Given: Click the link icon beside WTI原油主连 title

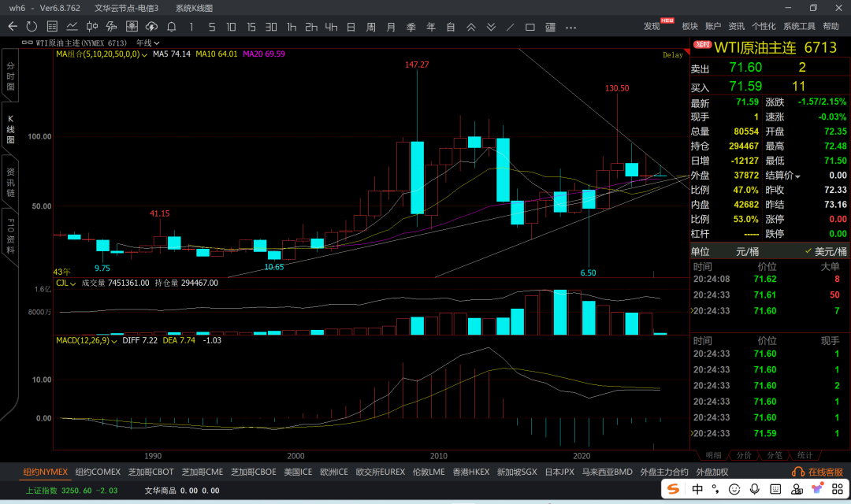Looking at the screenshot, I should point(27,43).
